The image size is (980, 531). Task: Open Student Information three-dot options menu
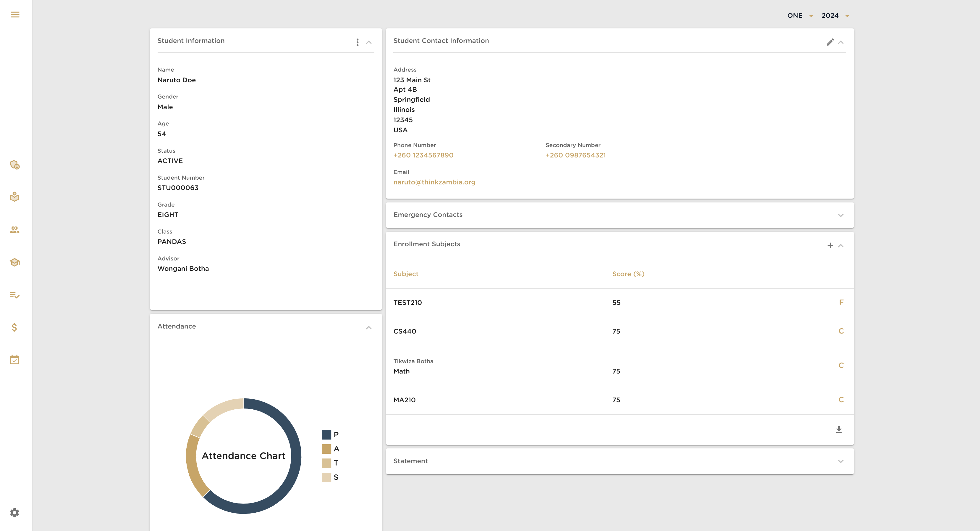tap(357, 42)
